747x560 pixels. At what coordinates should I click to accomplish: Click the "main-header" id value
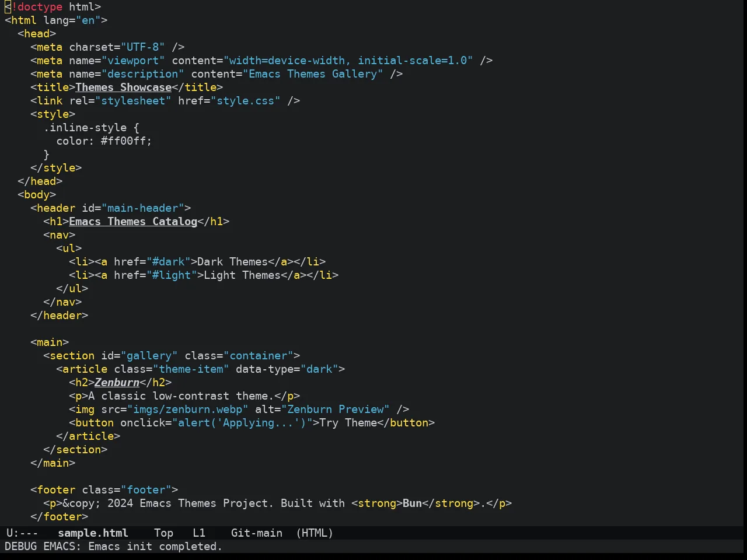click(x=143, y=208)
